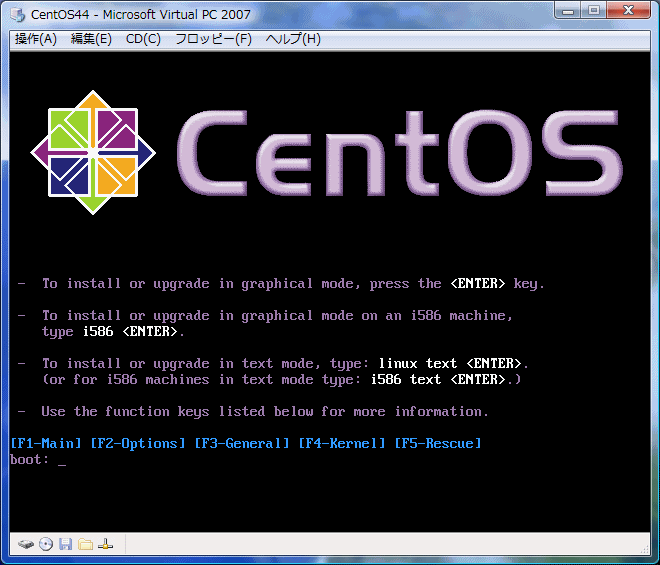Minimize the Virtual PC window
Viewport: 660px width, 565px height.
click(x=568, y=11)
